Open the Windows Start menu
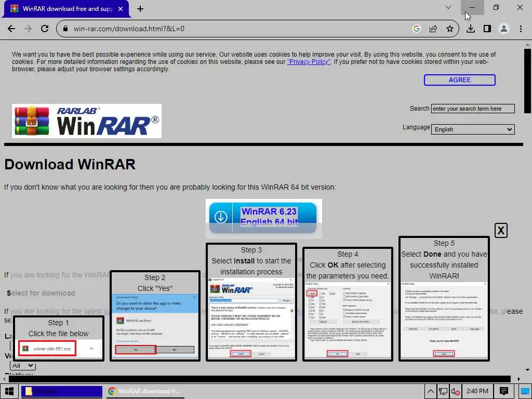The width and height of the screenshot is (532, 399). click(x=9, y=391)
